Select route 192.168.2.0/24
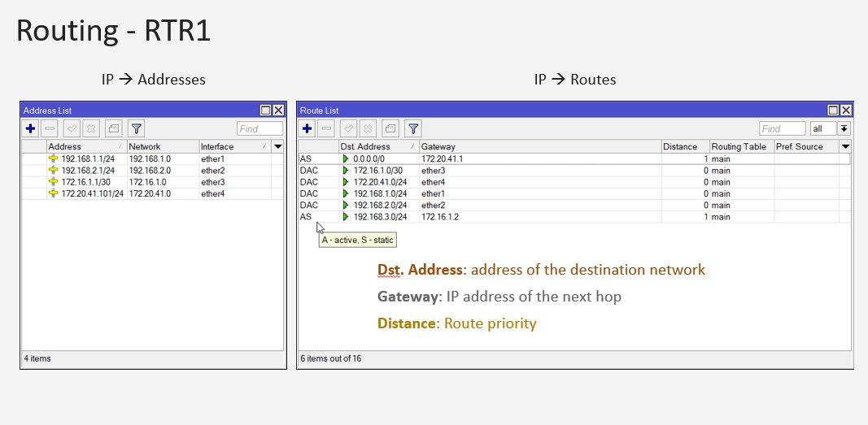 (x=574, y=205)
